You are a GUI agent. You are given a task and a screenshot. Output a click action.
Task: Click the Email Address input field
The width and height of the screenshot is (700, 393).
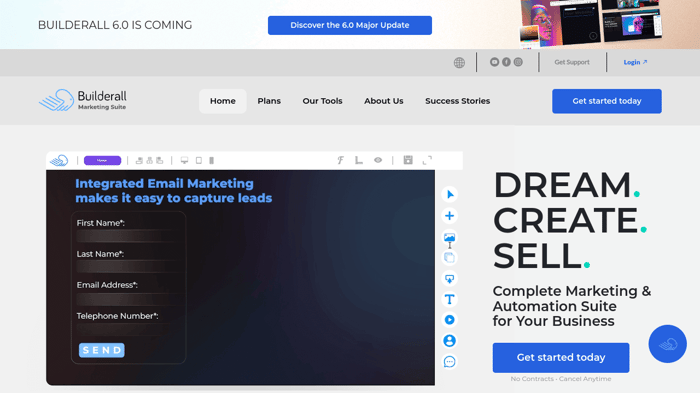129,298
